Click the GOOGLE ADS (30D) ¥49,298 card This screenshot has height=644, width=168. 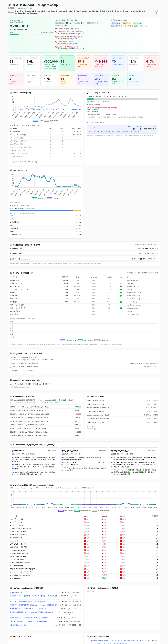click(101, 63)
